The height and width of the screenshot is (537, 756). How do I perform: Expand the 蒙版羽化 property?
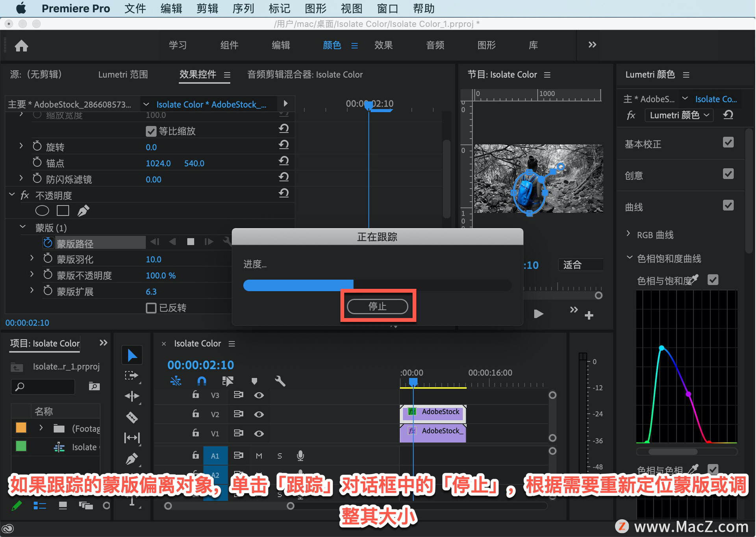[x=32, y=258]
